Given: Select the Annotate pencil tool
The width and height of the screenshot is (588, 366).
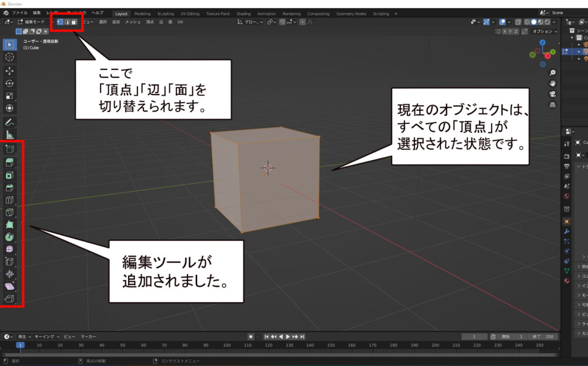Looking at the screenshot, I should click(10, 122).
